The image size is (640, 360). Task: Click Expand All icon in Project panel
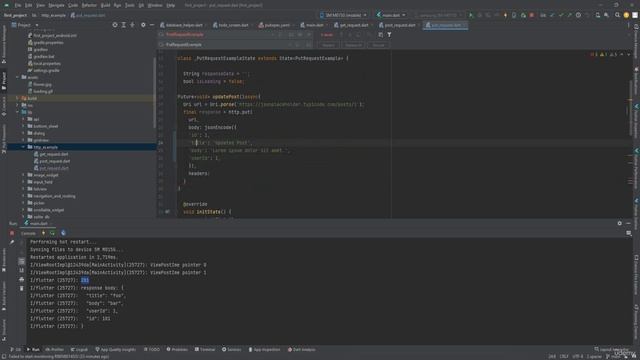pyautogui.click(x=124, y=25)
